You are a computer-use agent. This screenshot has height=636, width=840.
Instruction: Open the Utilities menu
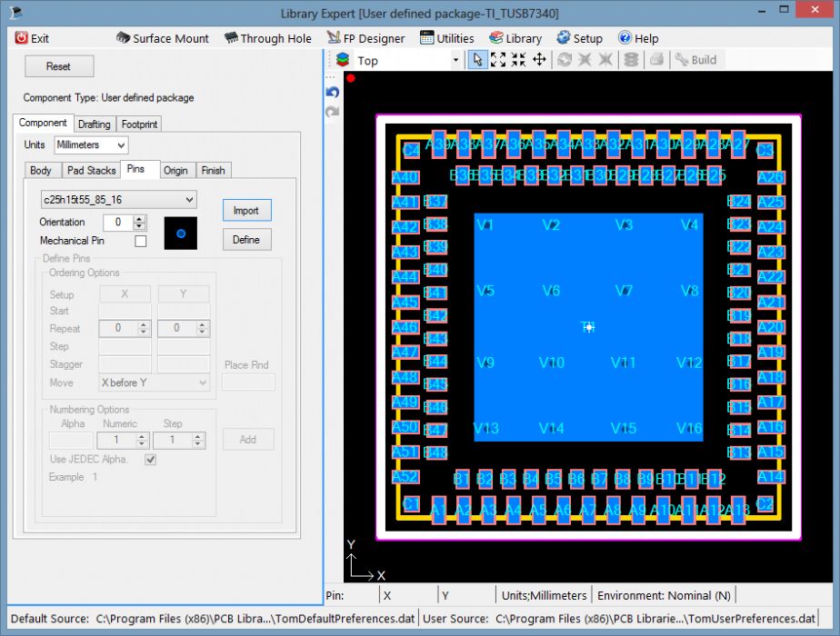[x=447, y=38]
